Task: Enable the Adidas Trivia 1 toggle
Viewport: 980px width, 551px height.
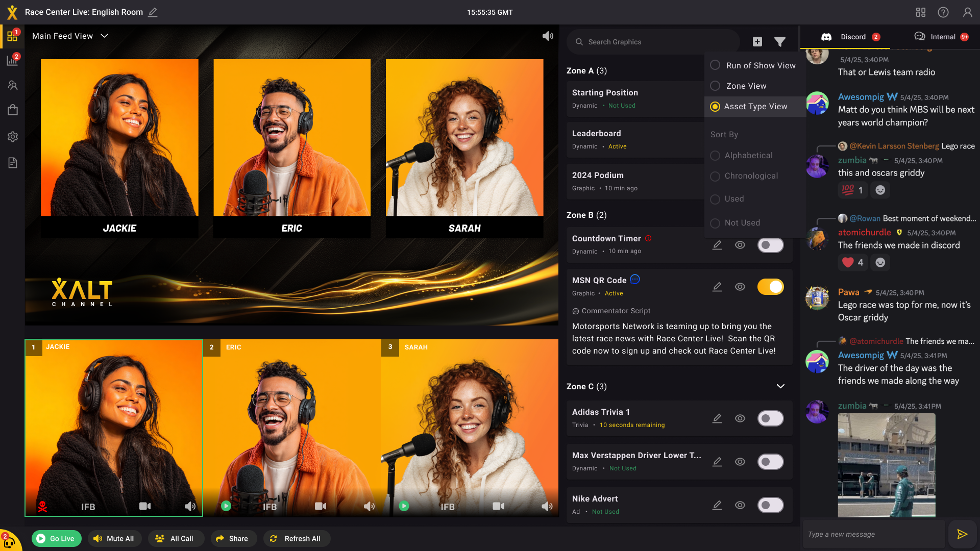Action: tap(770, 418)
